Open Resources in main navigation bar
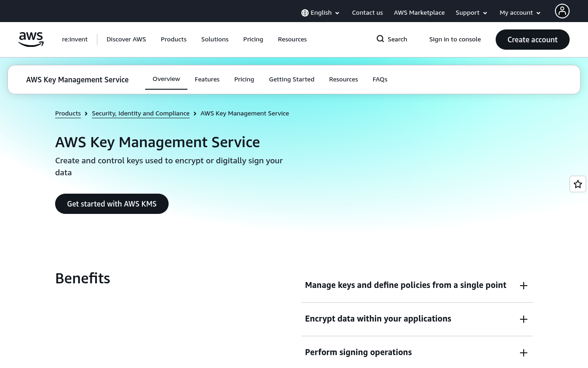 click(x=292, y=40)
